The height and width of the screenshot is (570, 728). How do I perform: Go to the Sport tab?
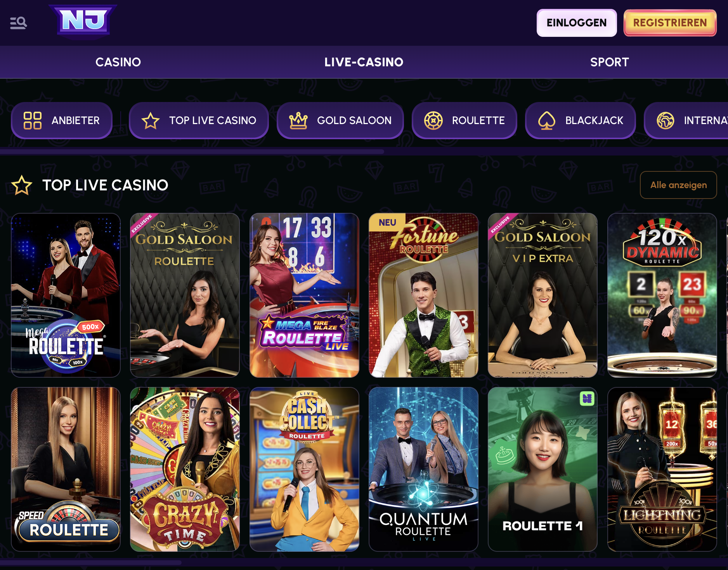[609, 62]
